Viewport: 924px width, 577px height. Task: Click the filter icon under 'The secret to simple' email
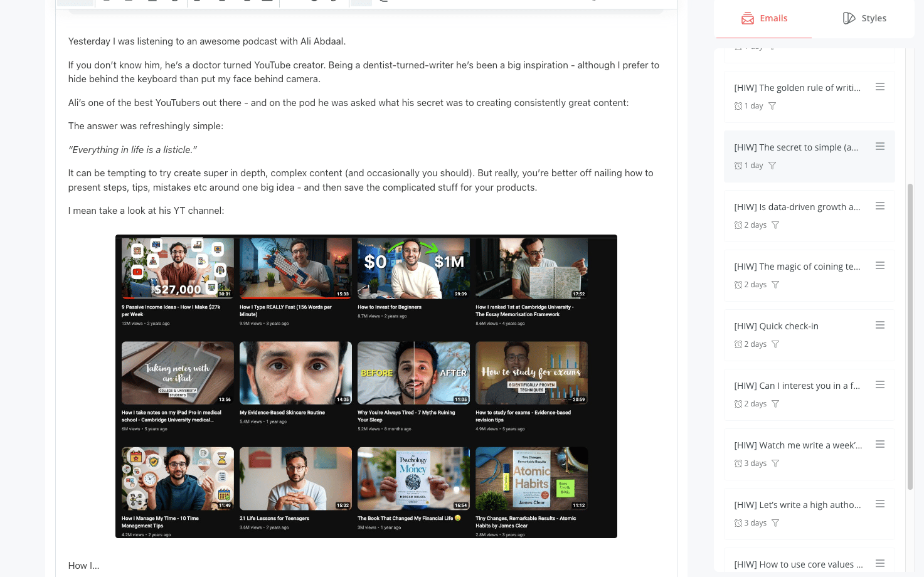(772, 166)
